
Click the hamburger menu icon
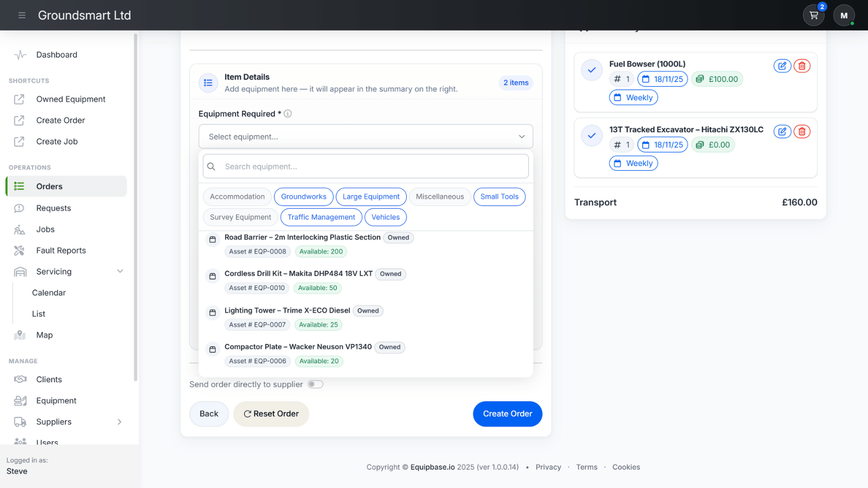tap(22, 15)
